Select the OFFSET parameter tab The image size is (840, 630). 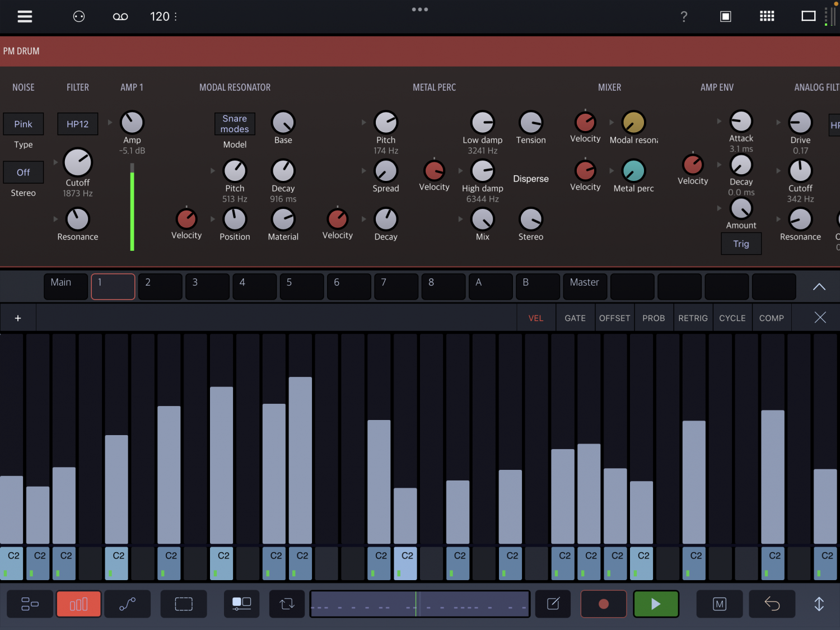[x=614, y=318]
